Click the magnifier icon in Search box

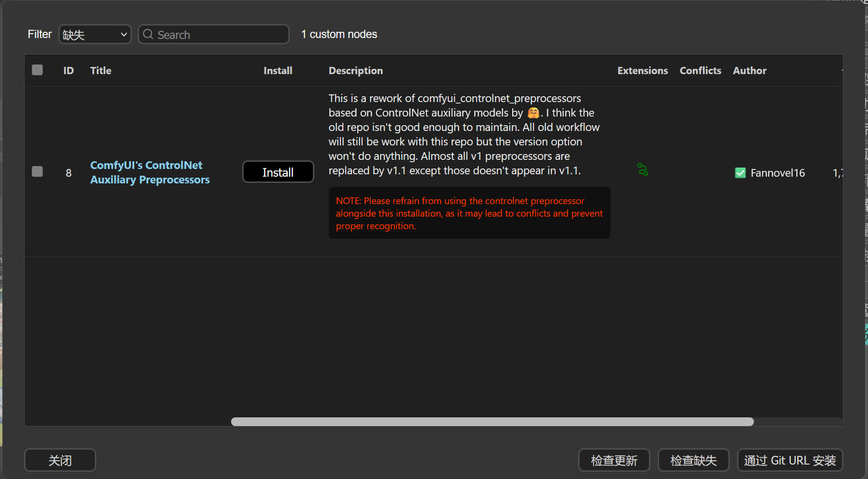click(x=148, y=35)
